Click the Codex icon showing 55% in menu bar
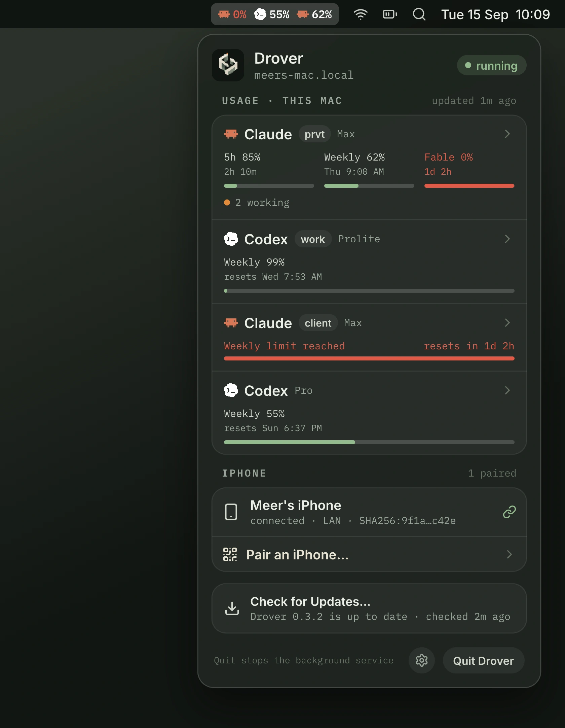Viewport: 565px width, 728px height. point(260,14)
